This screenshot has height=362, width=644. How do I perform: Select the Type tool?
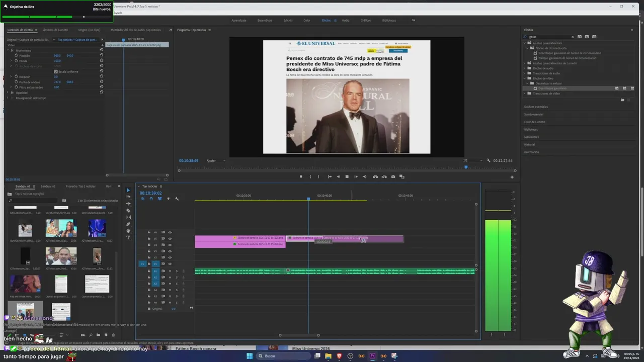(128, 237)
